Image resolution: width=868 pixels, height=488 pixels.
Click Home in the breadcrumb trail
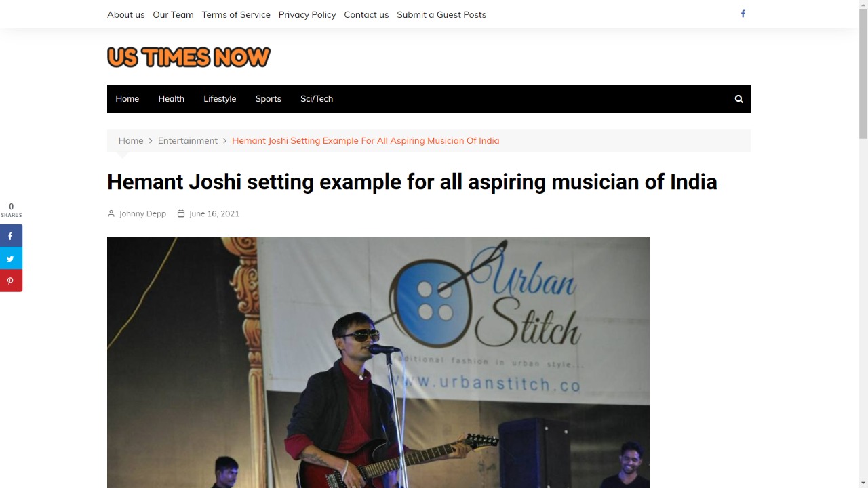coord(131,140)
